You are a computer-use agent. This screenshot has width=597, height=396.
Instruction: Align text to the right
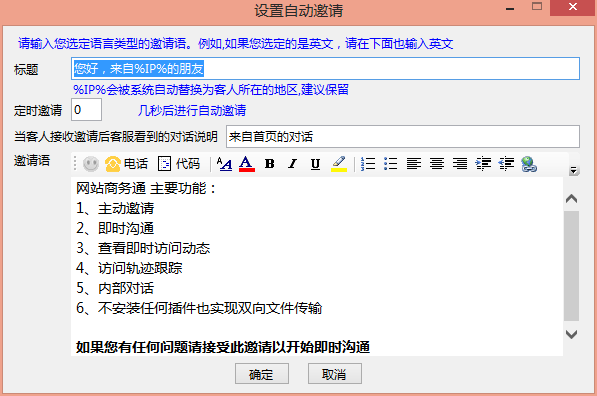[460, 164]
